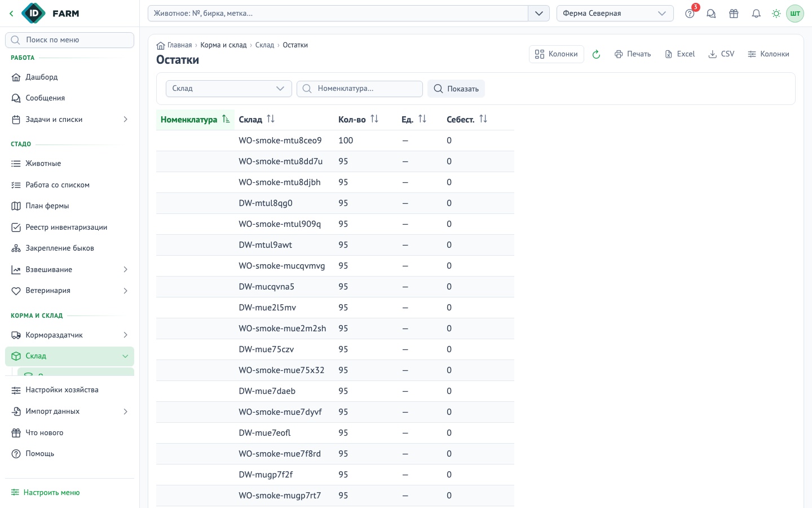Image resolution: width=812 pixels, height=508 pixels.
Task: Open Настройки хозяйства
Action: tap(69, 390)
